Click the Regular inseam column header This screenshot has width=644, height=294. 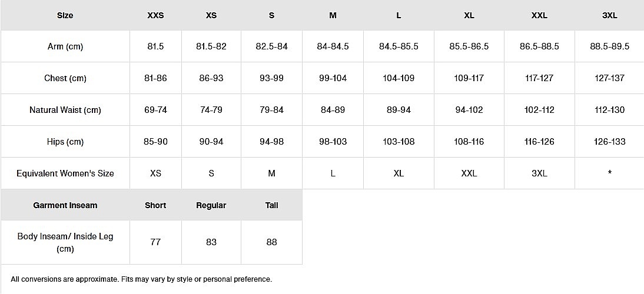click(x=211, y=205)
